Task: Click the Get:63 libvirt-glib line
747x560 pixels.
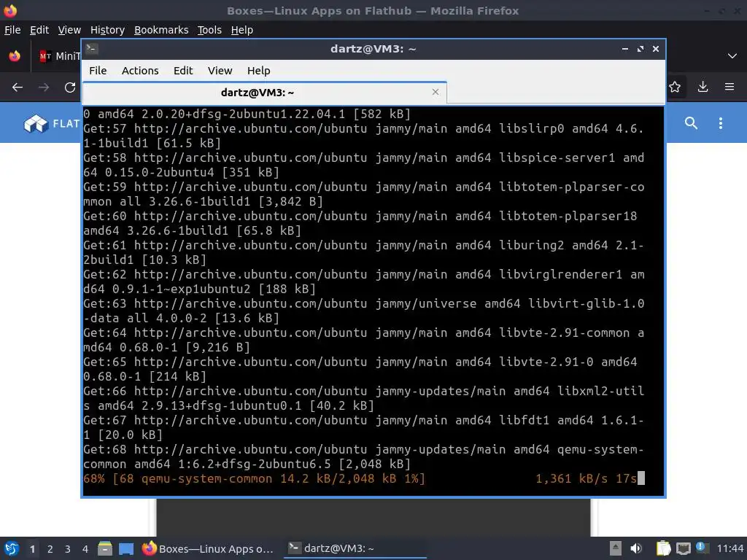Action: point(364,311)
